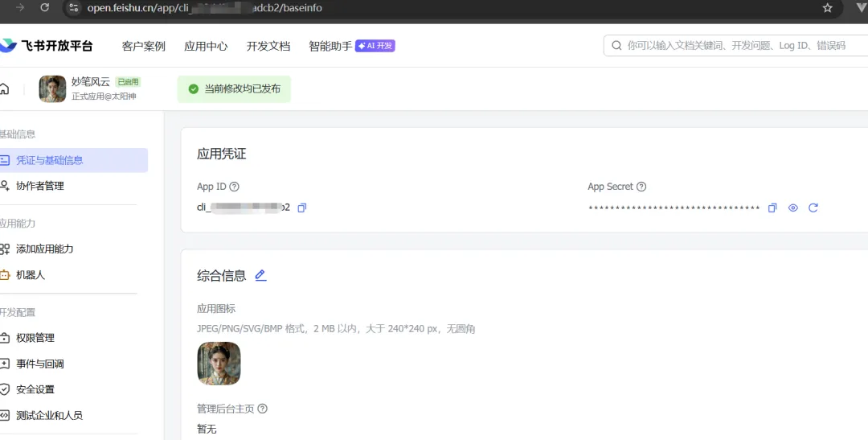
Task: Click the 已启用 status tag
Action: point(128,82)
